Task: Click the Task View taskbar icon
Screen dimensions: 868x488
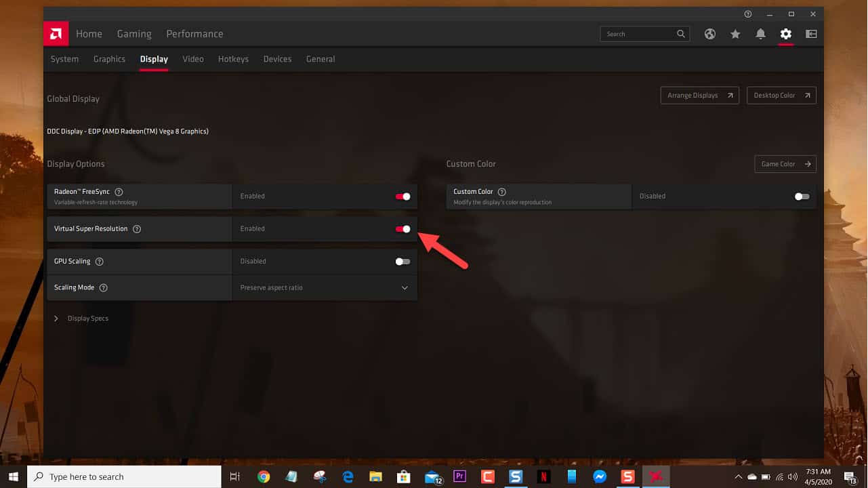Action: [x=235, y=476]
